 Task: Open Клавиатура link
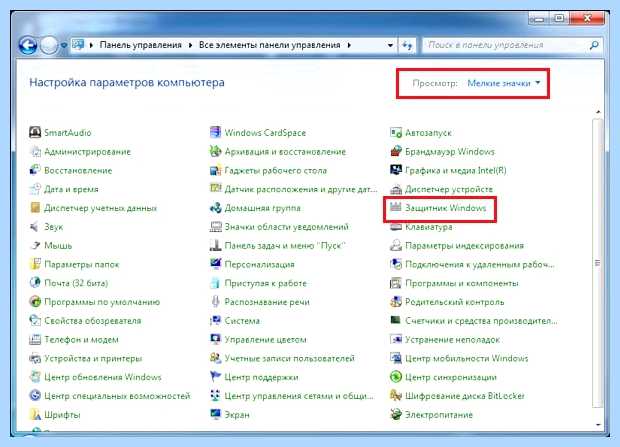pyautogui.click(x=429, y=227)
